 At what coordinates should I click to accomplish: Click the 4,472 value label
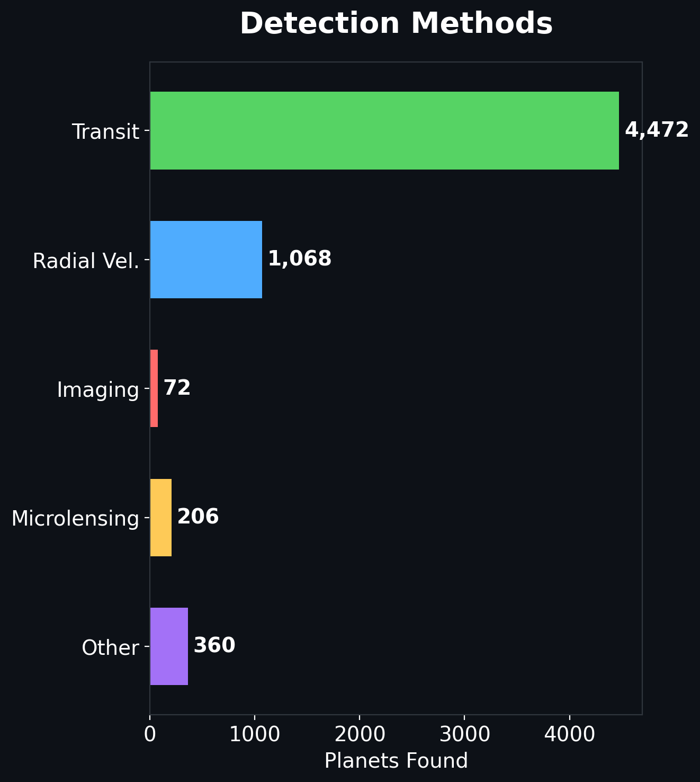pyautogui.click(x=657, y=130)
